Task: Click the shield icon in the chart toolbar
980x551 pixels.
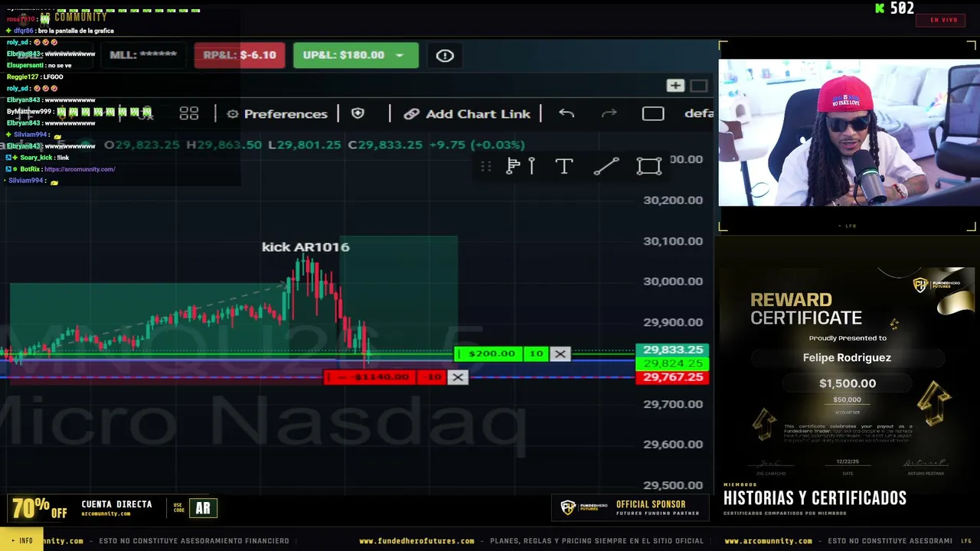Action: pyautogui.click(x=358, y=114)
